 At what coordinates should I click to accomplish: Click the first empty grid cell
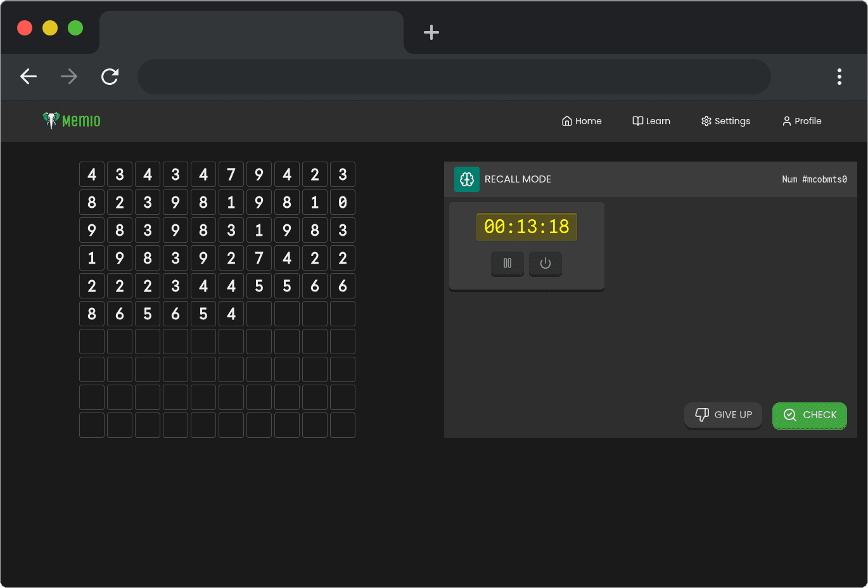(x=259, y=314)
